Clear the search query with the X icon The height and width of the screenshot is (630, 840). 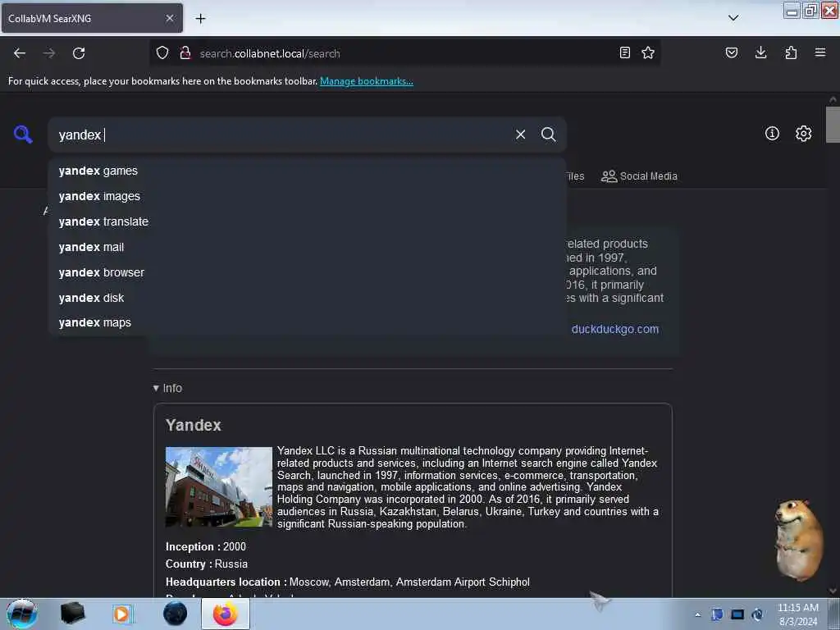(x=520, y=135)
